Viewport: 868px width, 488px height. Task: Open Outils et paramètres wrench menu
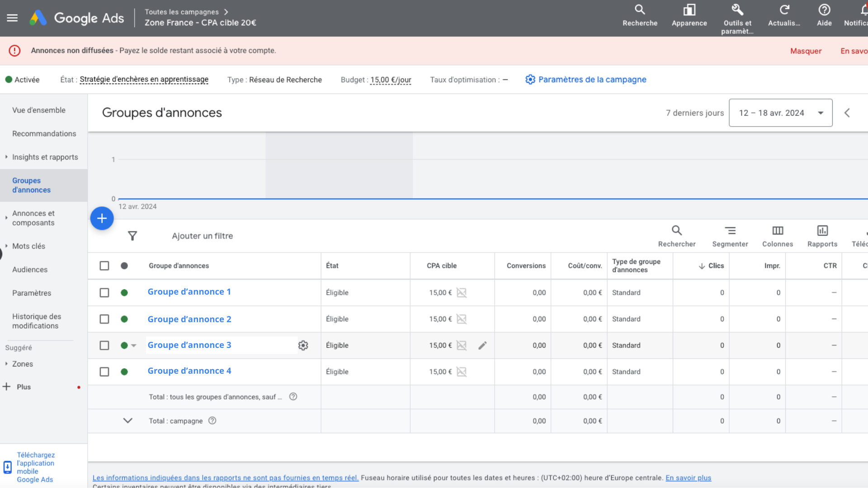point(737,19)
